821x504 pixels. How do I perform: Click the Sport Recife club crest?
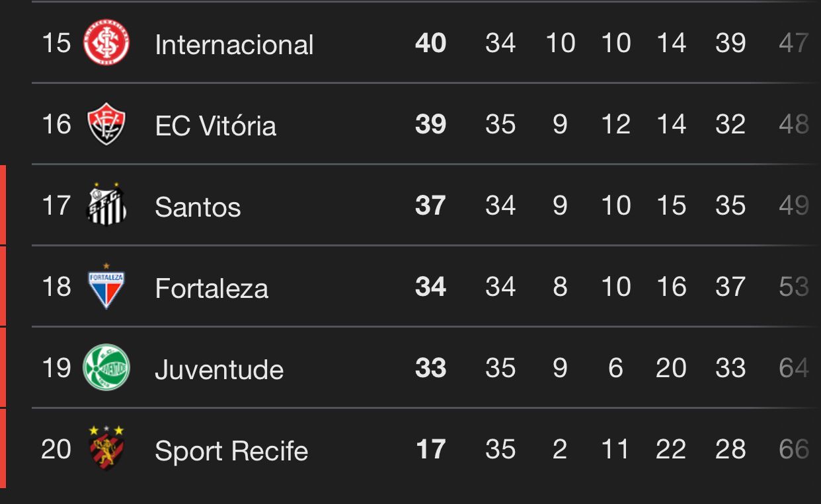[x=106, y=449]
